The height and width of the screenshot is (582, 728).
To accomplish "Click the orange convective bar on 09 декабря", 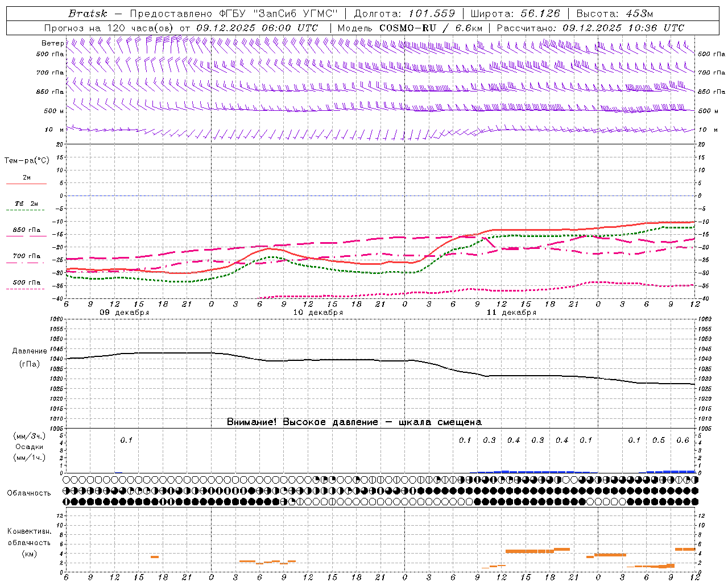I will pos(155,557).
